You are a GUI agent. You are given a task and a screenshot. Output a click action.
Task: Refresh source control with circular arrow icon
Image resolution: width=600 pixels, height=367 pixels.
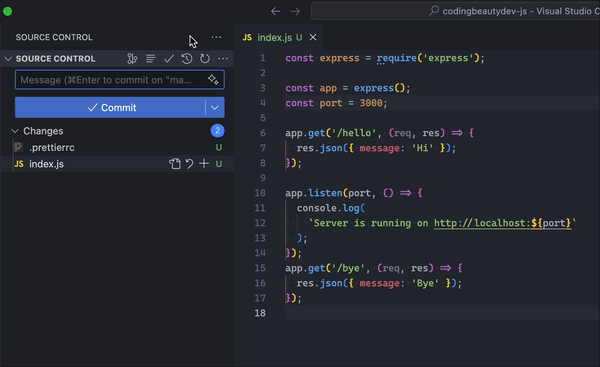coord(205,59)
